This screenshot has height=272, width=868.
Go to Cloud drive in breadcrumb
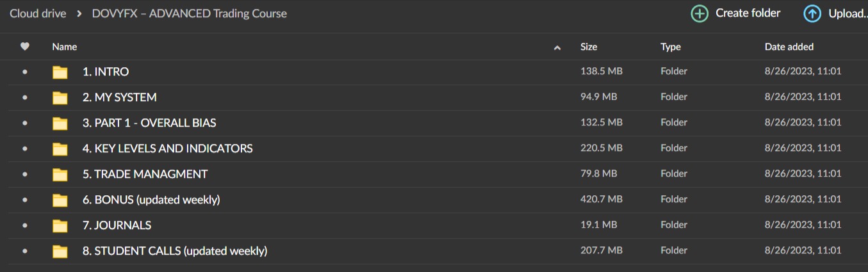(38, 13)
